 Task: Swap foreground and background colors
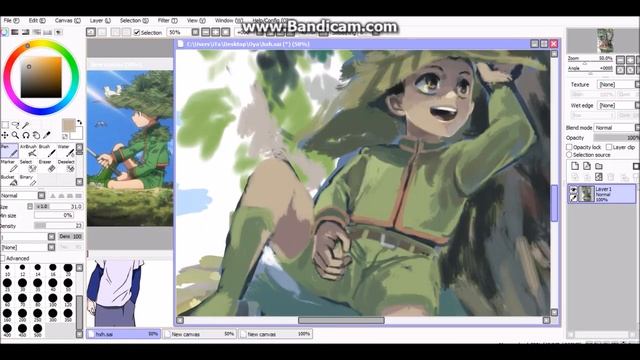pos(80,122)
